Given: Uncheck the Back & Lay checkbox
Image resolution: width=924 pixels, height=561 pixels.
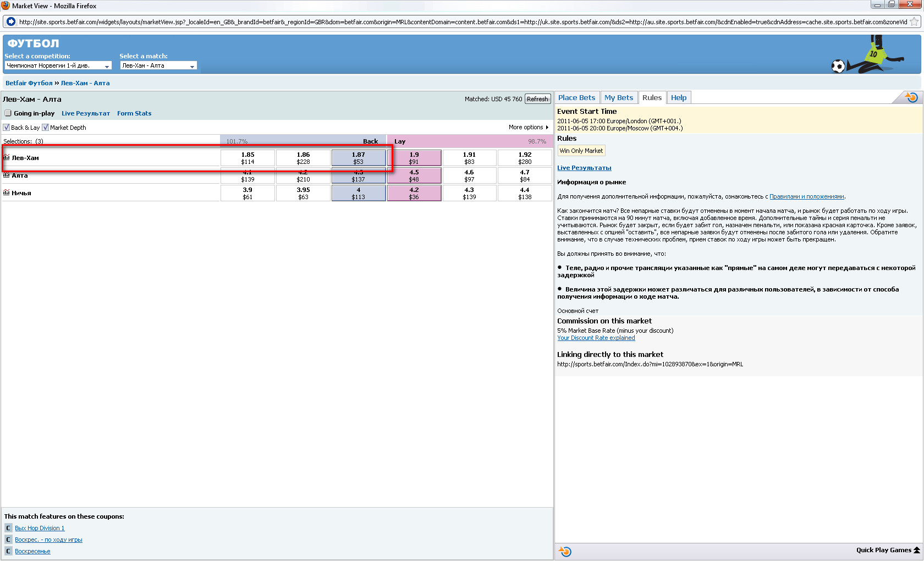Looking at the screenshot, I should 7,128.
